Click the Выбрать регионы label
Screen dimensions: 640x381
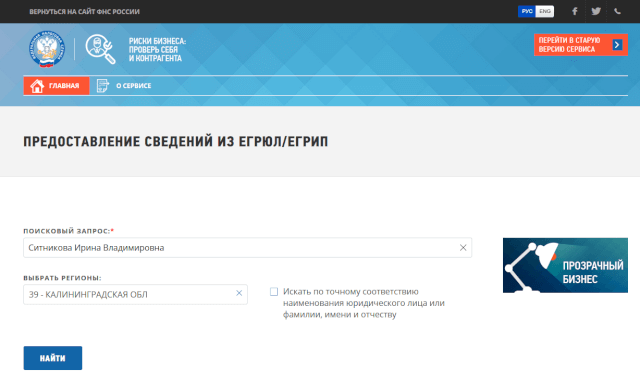click(x=62, y=278)
